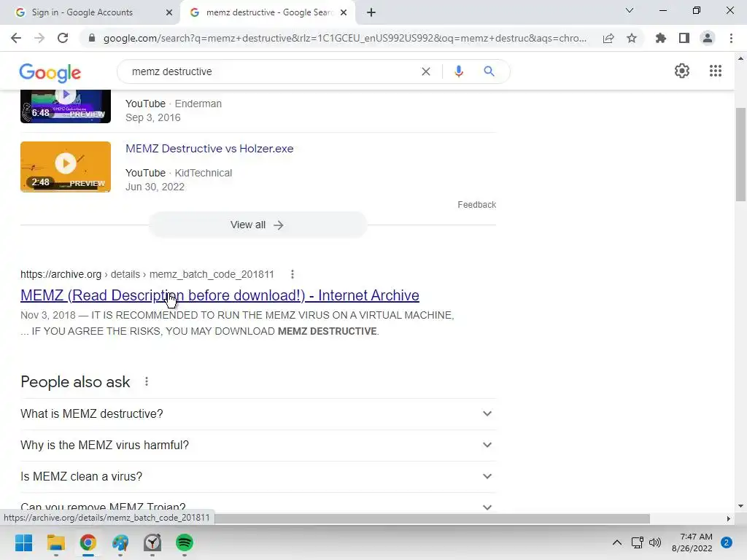This screenshot has height=560, width=747.
Task: Click the volume icon in system tray
Action: click(x=655, y=542)
